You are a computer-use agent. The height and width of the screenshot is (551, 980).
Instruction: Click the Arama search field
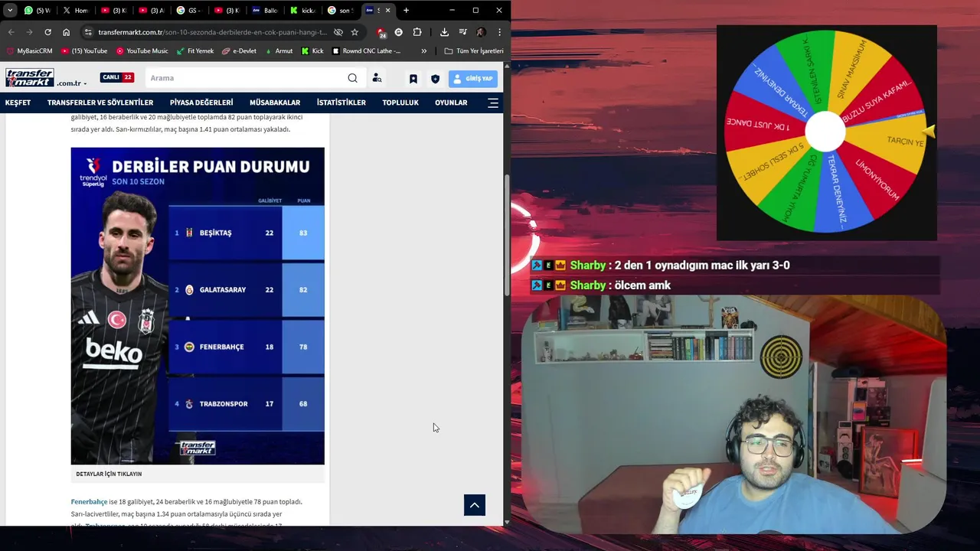(245, 78)
